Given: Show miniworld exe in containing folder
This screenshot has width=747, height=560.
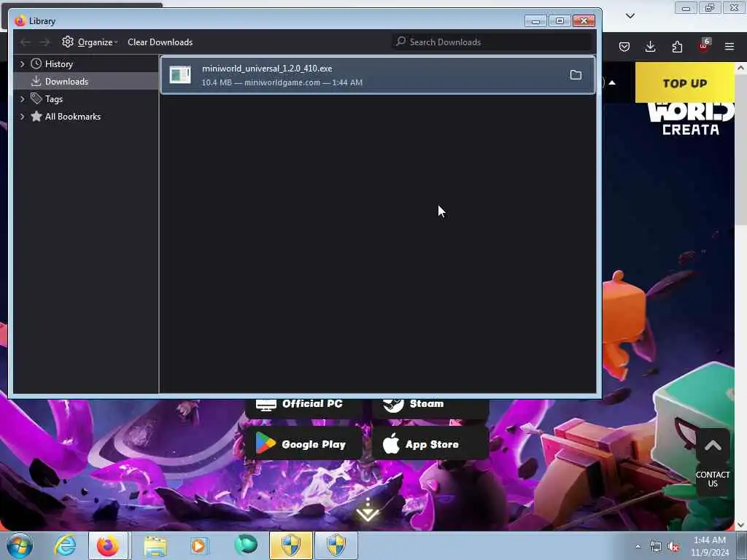Looking at the screenshot, I should pos(576,75).
